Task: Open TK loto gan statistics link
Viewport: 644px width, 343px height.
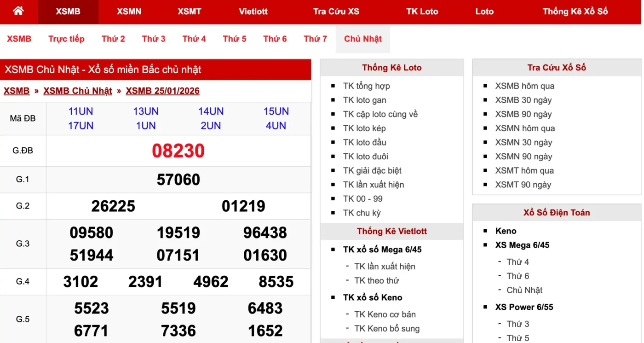Action: coord(364,100)
